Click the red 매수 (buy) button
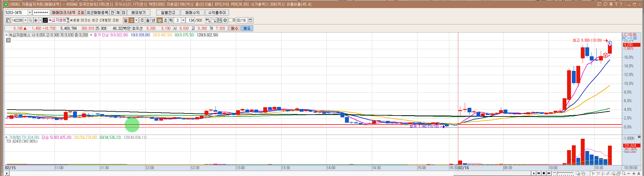644x176 pixels. point(235,28)
